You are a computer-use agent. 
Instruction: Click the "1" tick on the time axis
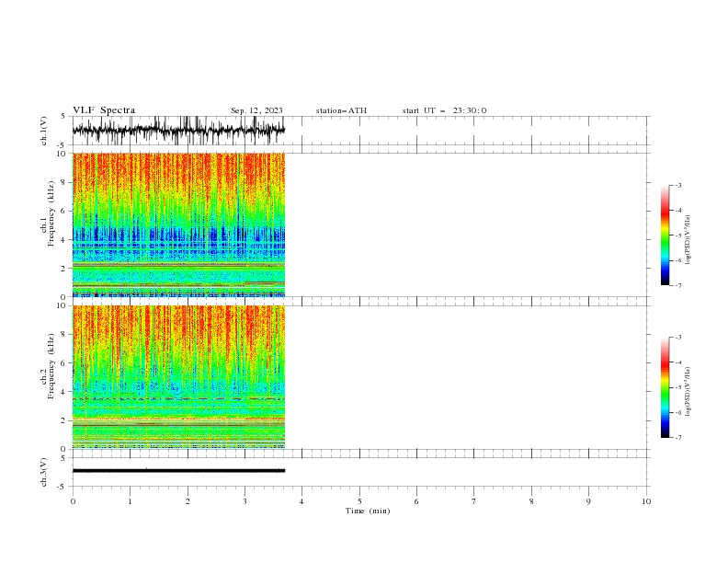(130, 501)
